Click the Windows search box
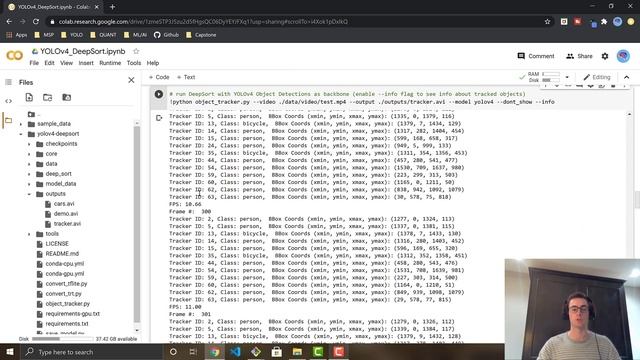This screenshot has height=360, width=640. [x=91, y=351]
